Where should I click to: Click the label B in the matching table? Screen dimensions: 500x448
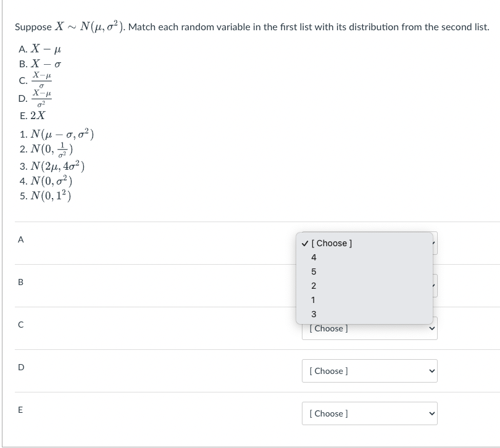pyautogui.click(x=20, y=282)
